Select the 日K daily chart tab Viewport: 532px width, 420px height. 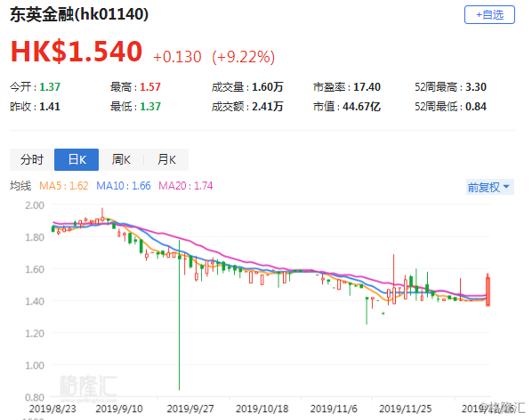click(x=77, y=159)
